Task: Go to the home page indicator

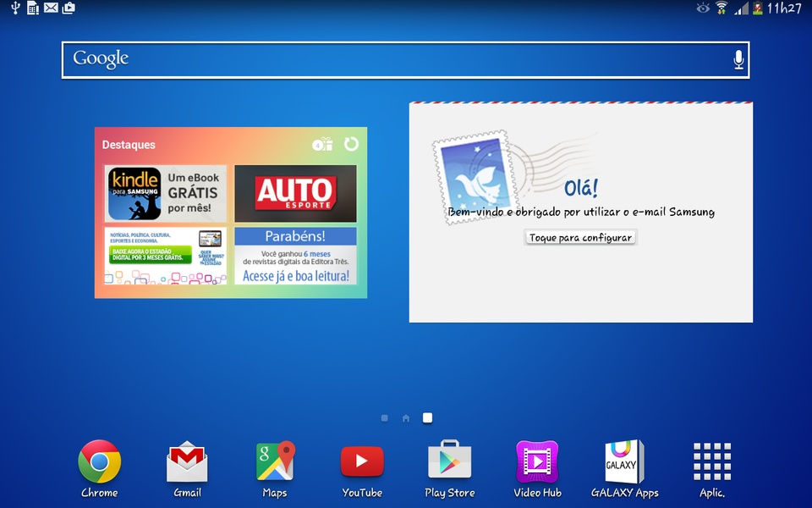Action: click(x=406, y=417)
